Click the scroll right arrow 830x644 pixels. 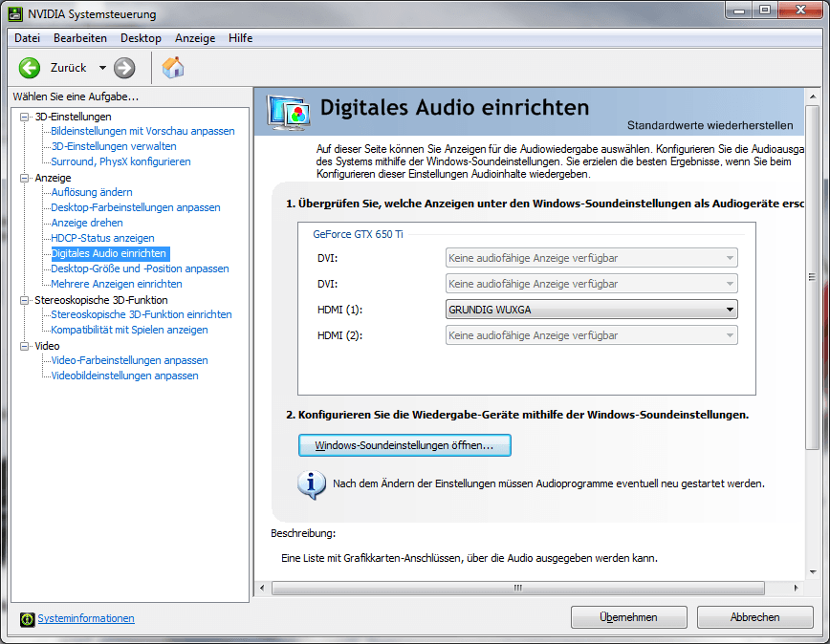(796, 588)
